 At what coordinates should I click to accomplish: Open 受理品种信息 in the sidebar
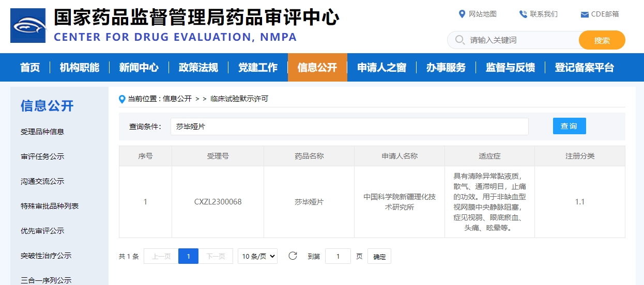tap(42, 132)
